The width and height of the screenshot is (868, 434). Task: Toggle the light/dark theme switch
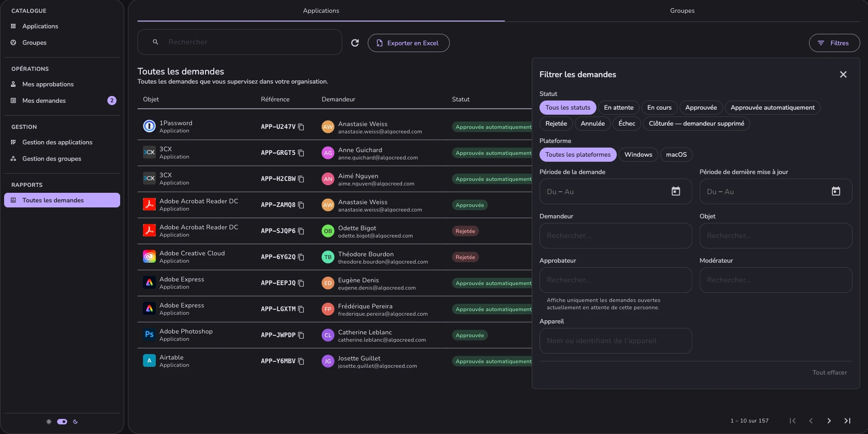pos(62,422)
